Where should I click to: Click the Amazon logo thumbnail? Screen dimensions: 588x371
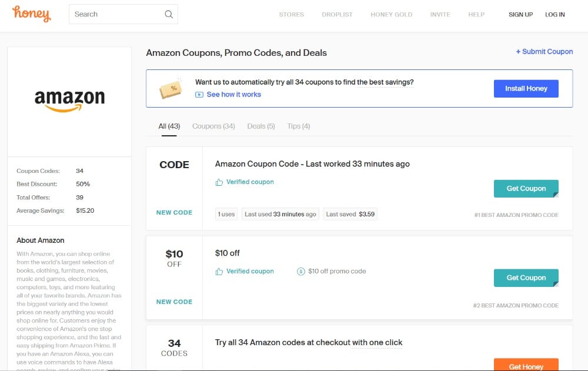[69, 101]
